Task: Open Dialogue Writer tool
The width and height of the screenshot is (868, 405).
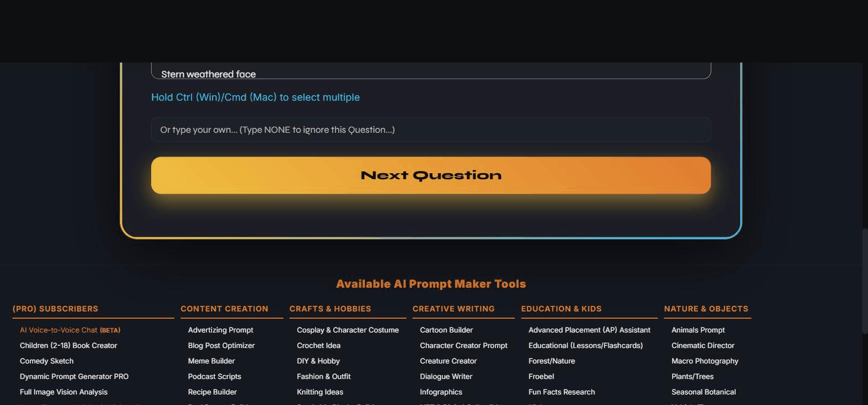Action: click(446, 376)
